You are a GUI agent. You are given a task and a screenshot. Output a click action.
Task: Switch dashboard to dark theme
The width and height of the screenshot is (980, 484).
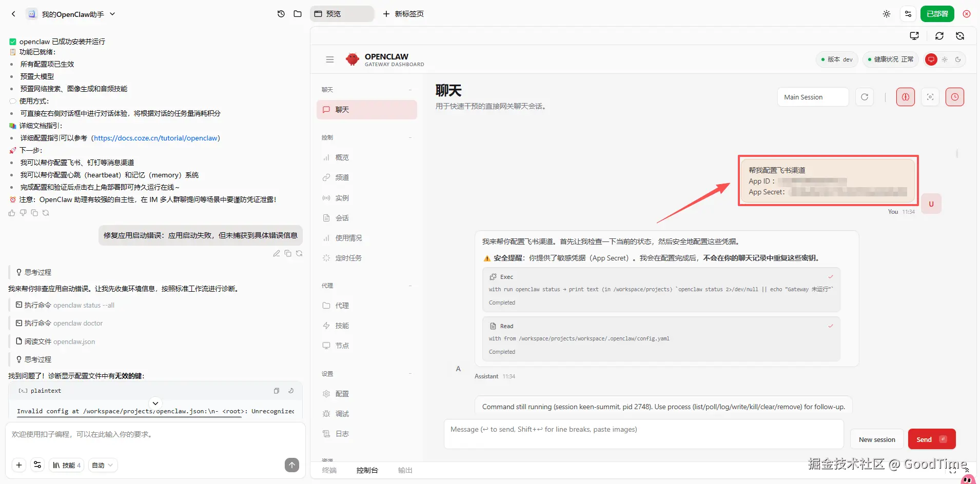(958, 59)
